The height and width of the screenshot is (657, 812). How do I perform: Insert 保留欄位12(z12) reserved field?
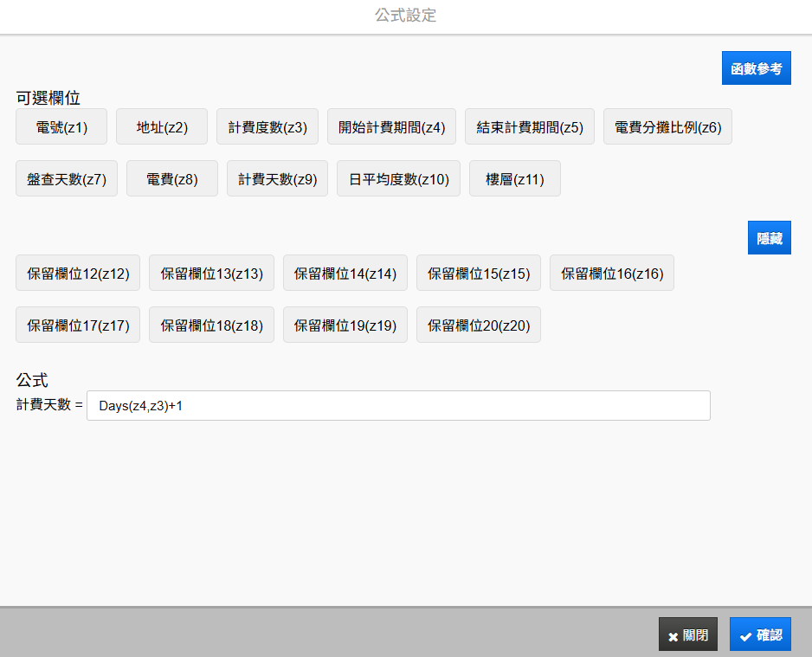click(78, 274)
